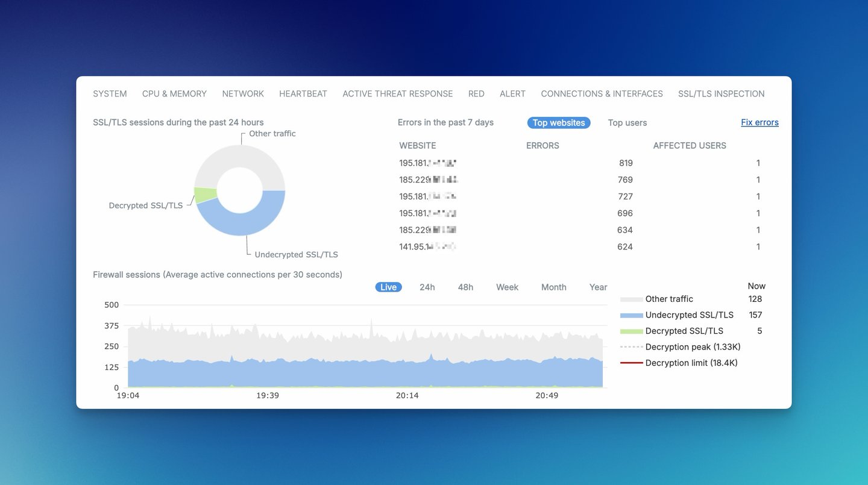Select the SSL/TLS INSPECTION tab
This screenshot has height=485, width=868.
point(722,94)
